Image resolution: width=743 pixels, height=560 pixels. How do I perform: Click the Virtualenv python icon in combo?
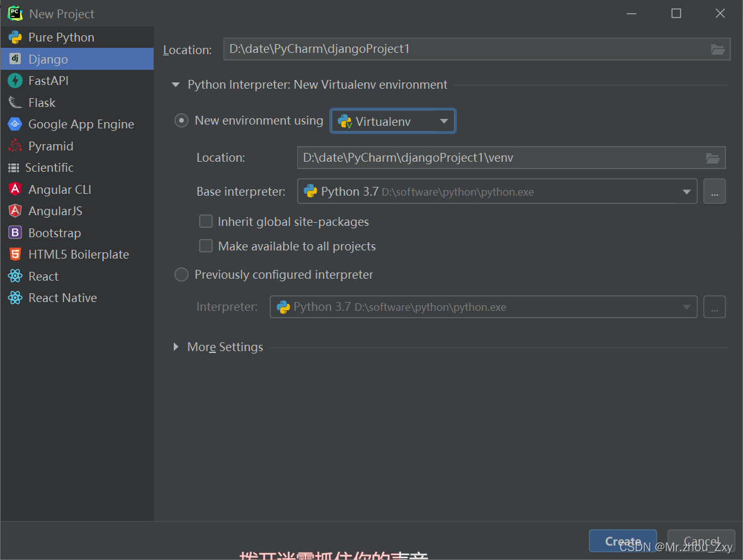[x=344, y=121]
